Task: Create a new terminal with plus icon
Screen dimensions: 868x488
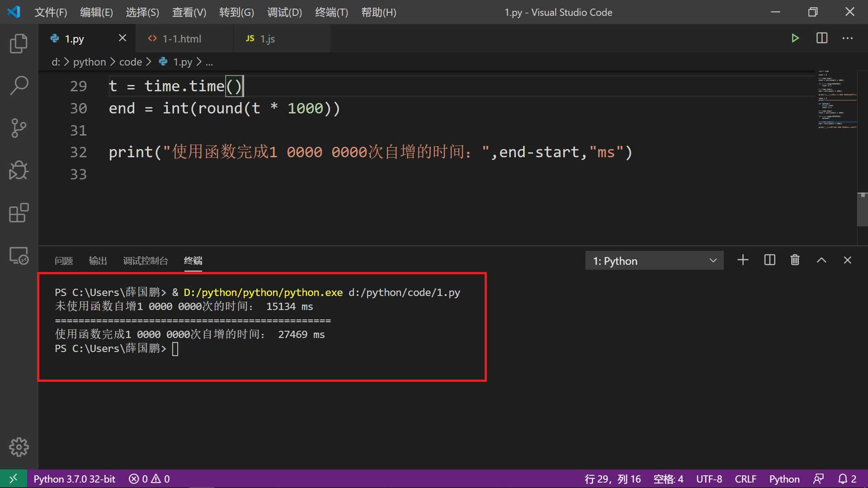Action: tap(743, 260)
